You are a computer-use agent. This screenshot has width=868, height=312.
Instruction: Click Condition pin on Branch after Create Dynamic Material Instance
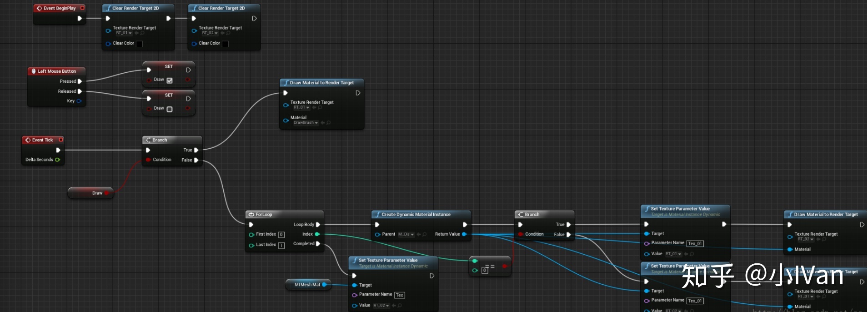click(x=521, y=234)
